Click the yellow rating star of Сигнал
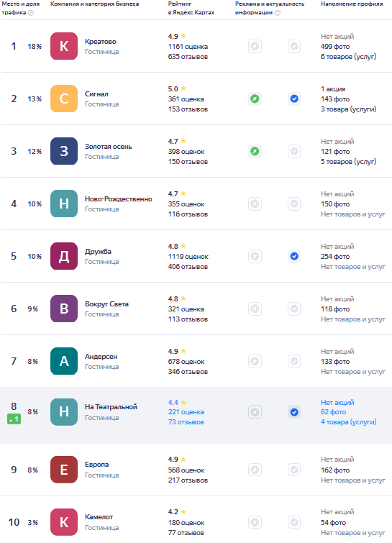392x543 pixels. 183,88
